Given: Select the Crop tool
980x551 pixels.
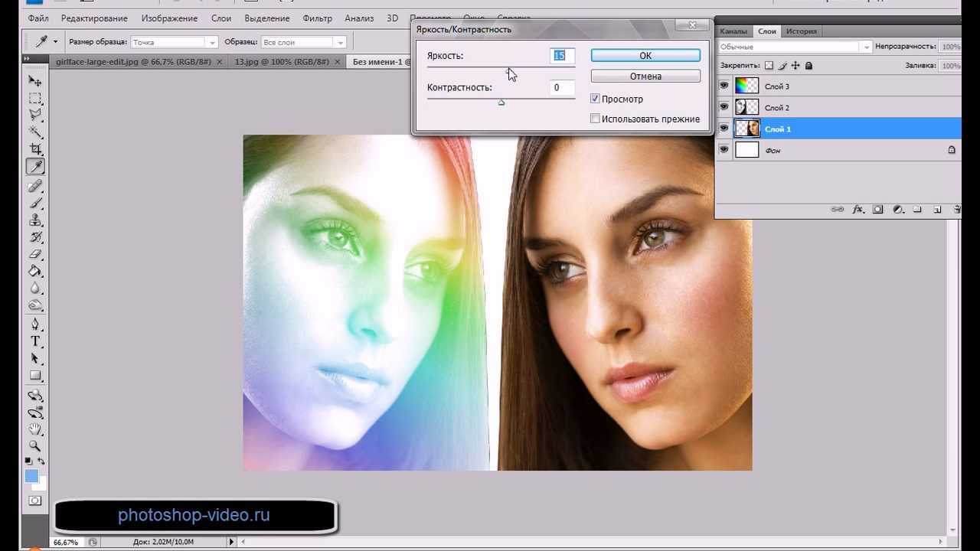Looking at the screenshot, I should (35, 148).
